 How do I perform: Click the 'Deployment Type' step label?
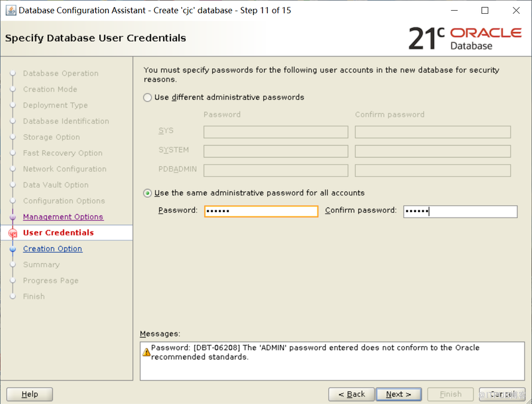pyautogui.click(x=56, y=105)
